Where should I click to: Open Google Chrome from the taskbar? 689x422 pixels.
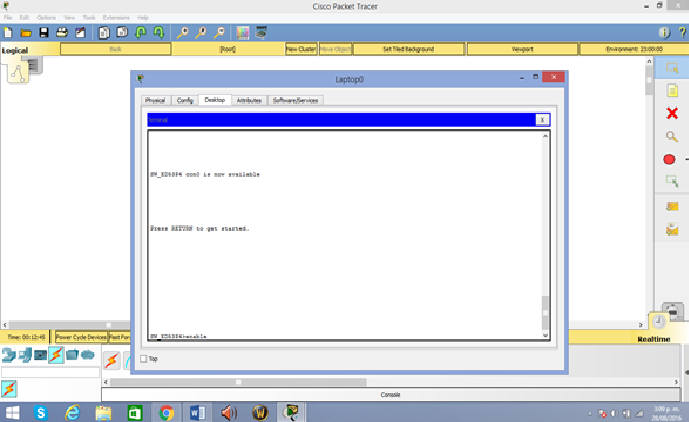(166, 411)
